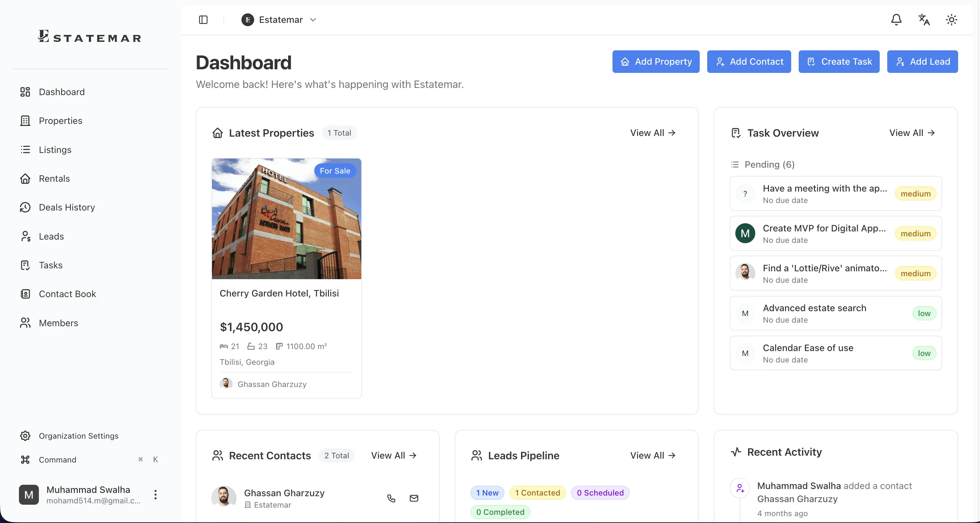The height and width of the screenshot is (523, 980).
Task: Click the Cherry Garden Hotel property thumbnail
Action: (x=286, y=219)
